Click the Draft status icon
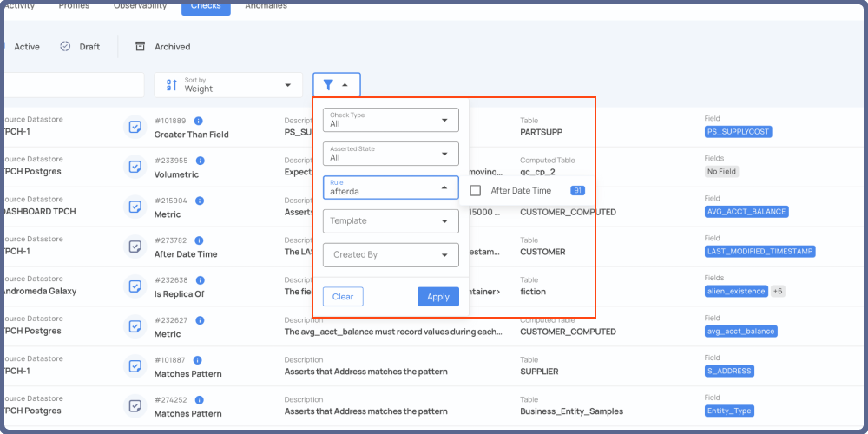868x434 pixels. [x=65, y=47]
